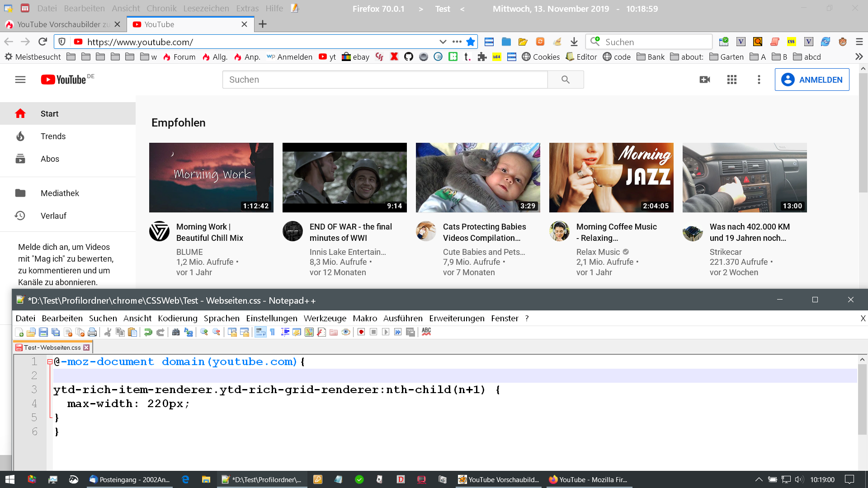The width and height of the screenshot is (868, 488).
Task: Toggle the bookmark star in URL bar
Action: [x=471, y=42]
